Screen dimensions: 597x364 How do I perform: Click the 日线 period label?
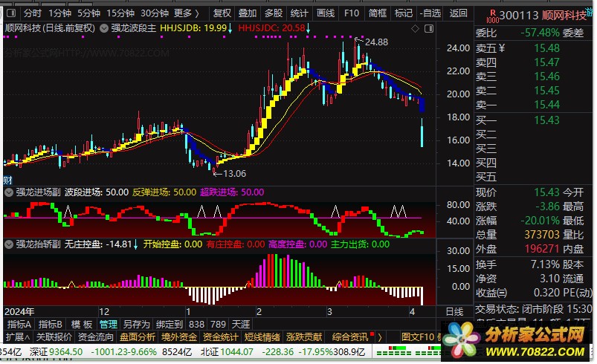(454, 312)
